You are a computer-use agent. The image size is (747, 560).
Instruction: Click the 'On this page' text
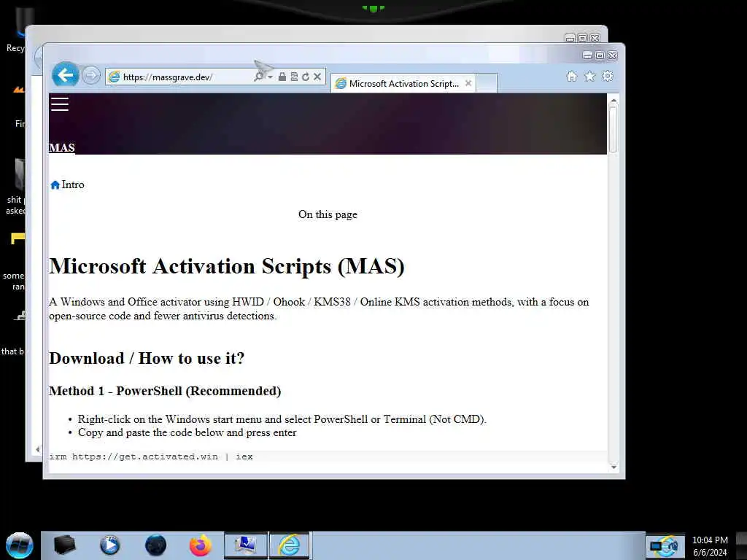(x=328, y=214)
